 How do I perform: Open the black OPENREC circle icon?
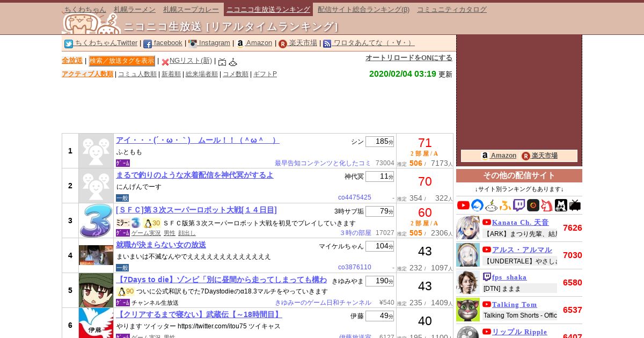click(x=533, y=205)
